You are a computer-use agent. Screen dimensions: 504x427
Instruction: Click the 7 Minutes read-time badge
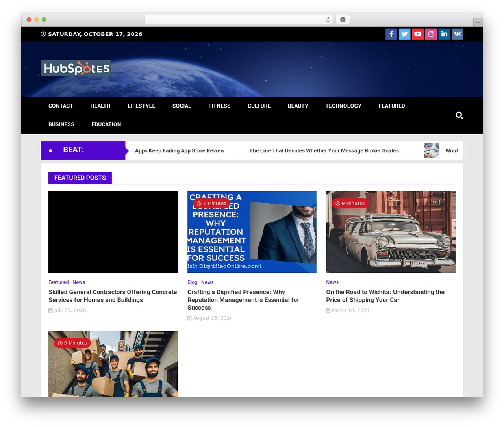(x=211, y=203)
